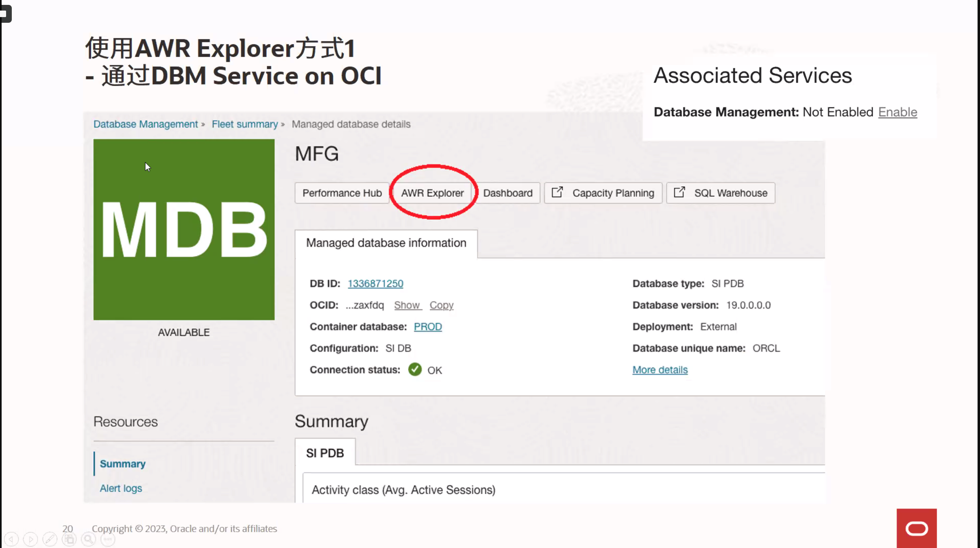Click the red Oracle logo
The width and height of the screenshot is (980, 548).
917,528
